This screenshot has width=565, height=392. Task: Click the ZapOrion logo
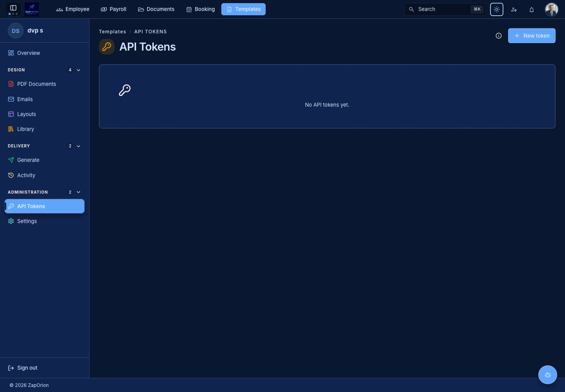(x=32, y=9)
